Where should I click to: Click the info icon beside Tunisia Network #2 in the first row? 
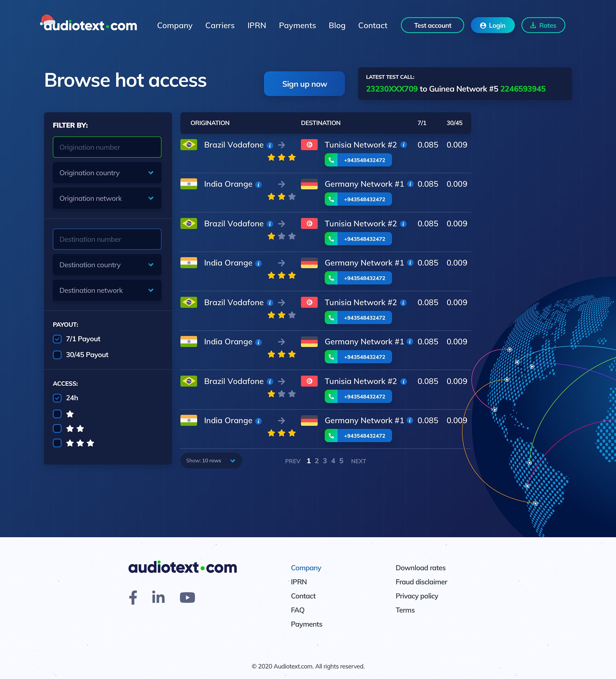pos(403,145)
